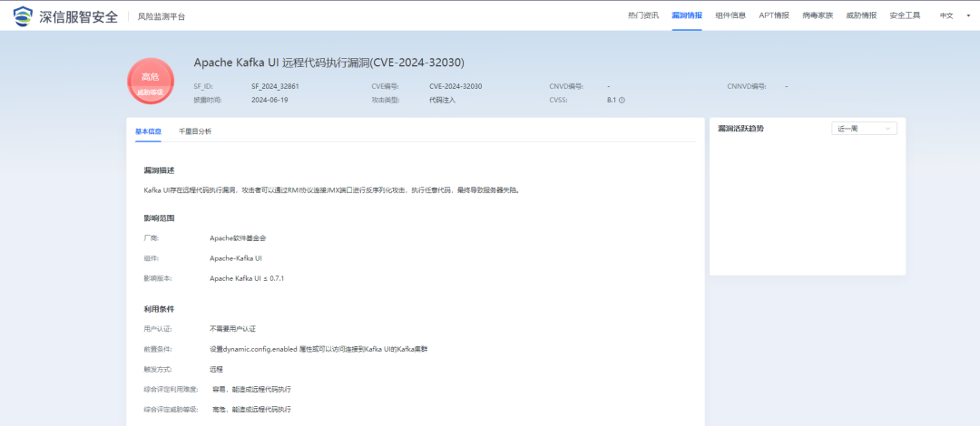This screenshot has height=426, width=980.
Task: Switch to the 基本信息 tab
Action: [x=148, y=131]
